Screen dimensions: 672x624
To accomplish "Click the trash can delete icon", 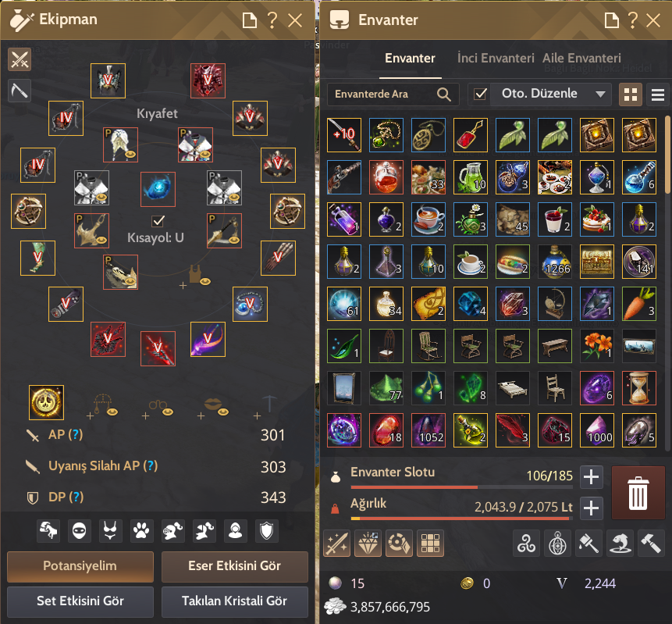I will (638, 494).
